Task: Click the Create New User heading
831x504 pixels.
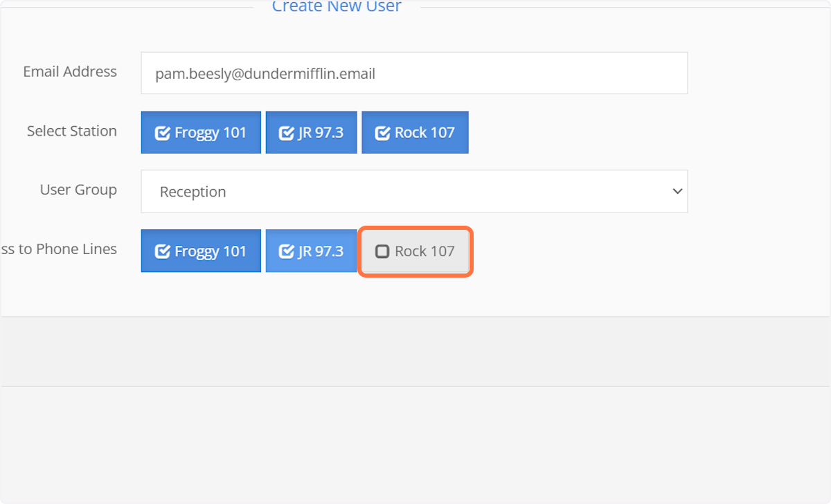Action: [337, 7]
